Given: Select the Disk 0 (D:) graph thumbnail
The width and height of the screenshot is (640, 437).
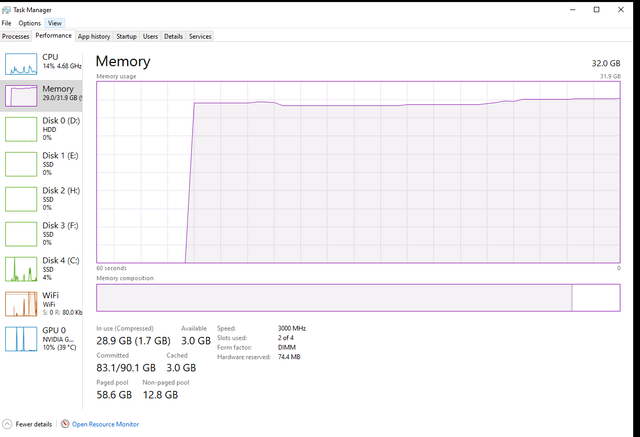Looking at the screenshot, I should (21, 129).
